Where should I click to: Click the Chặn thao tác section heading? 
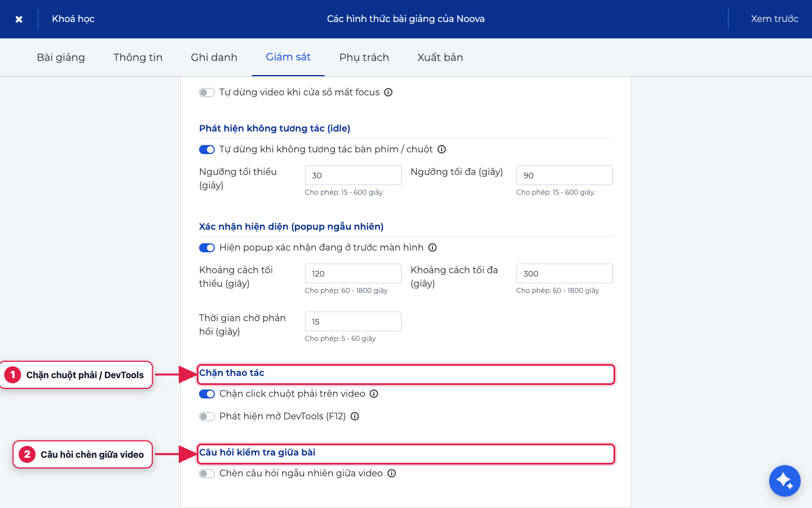tap(232, 373)
